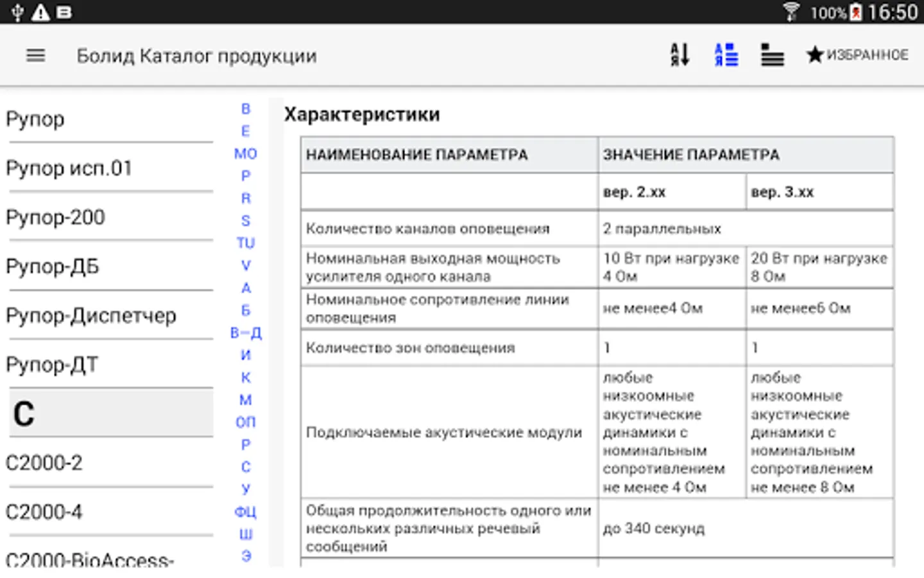
Task: Open the Рупор-200 product entry
Action: (109, 218)
